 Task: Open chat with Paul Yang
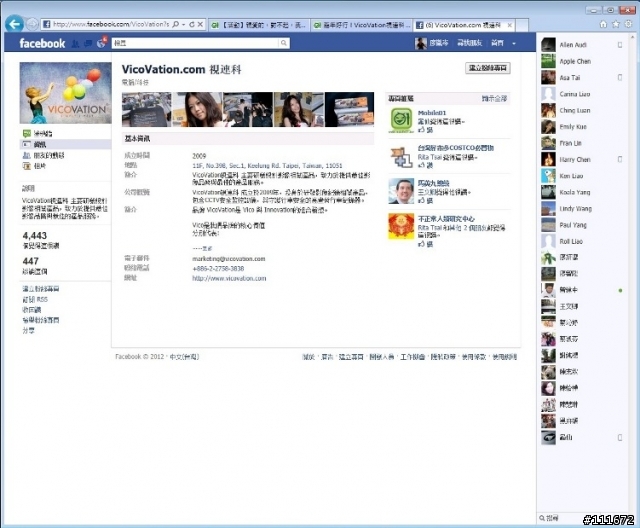(x=582, y=225)
